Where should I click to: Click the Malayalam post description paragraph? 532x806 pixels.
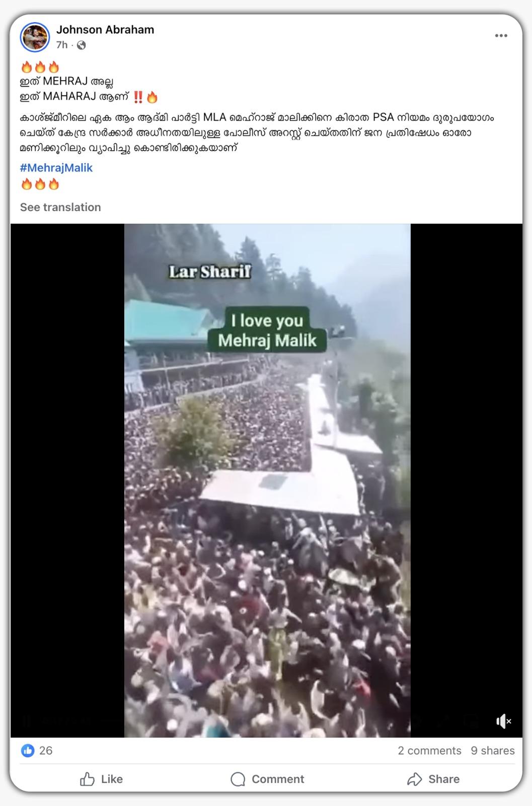click(x=257, y=133)
